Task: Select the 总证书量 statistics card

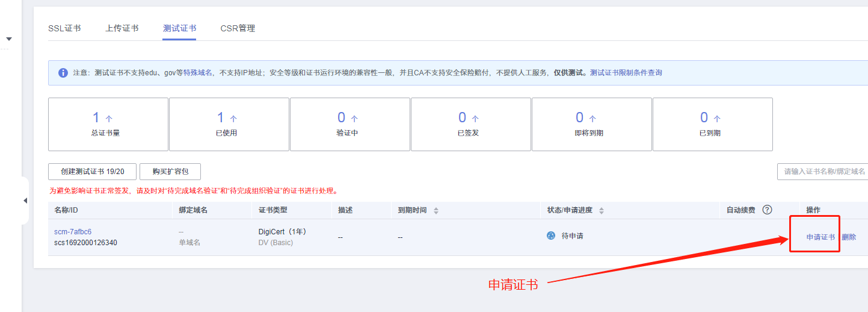Action: (108, 124)
